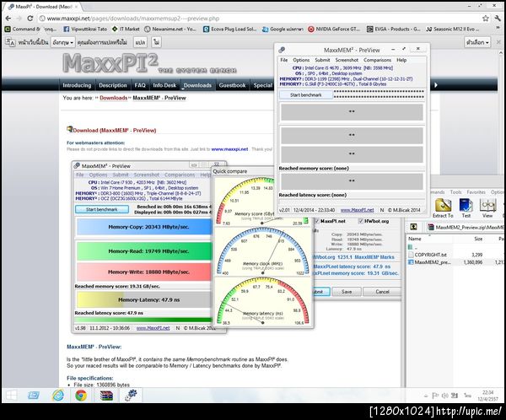
Task: Open Submit menu in MaxxMEM²
Action: 322,60
